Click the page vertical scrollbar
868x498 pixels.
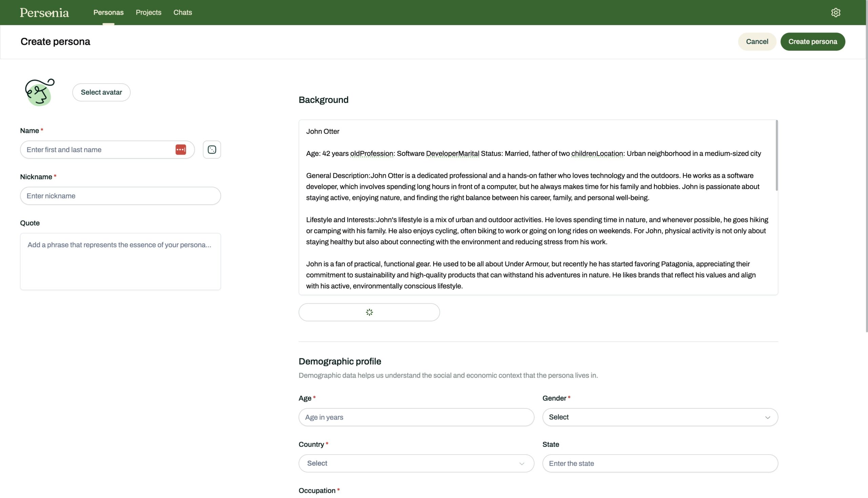[866, 166]
